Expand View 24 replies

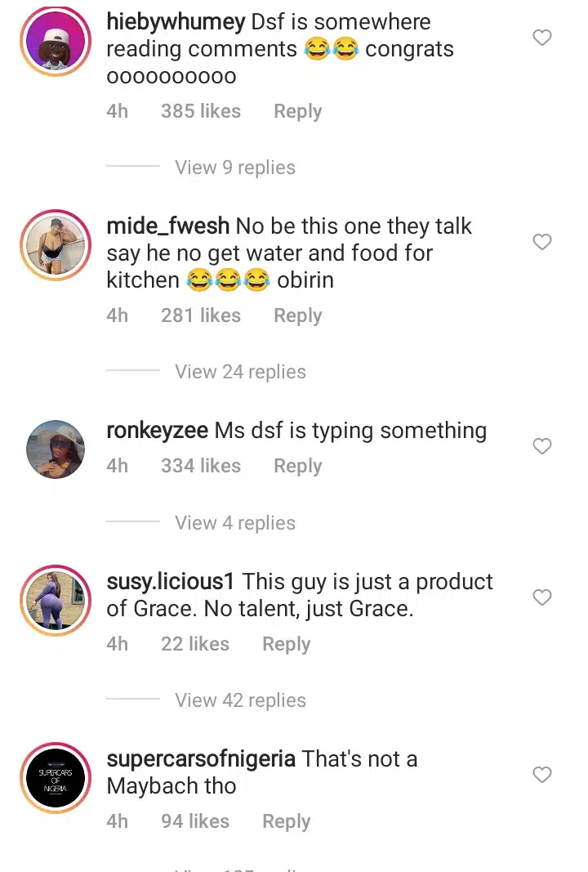(240, 372)
